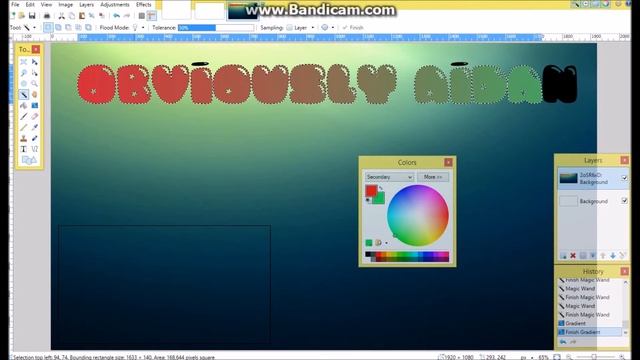Select the Paint Bucket tool
This screenshot has height=360, width=640.
[x=24, y=106]
